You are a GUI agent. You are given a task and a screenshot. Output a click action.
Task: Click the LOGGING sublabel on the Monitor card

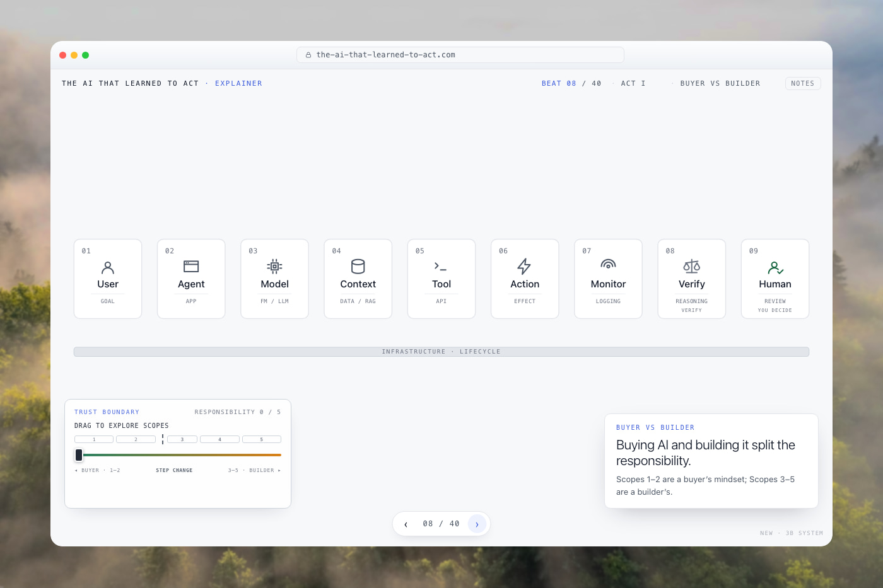pyautogui.click(x=608, y=301)
